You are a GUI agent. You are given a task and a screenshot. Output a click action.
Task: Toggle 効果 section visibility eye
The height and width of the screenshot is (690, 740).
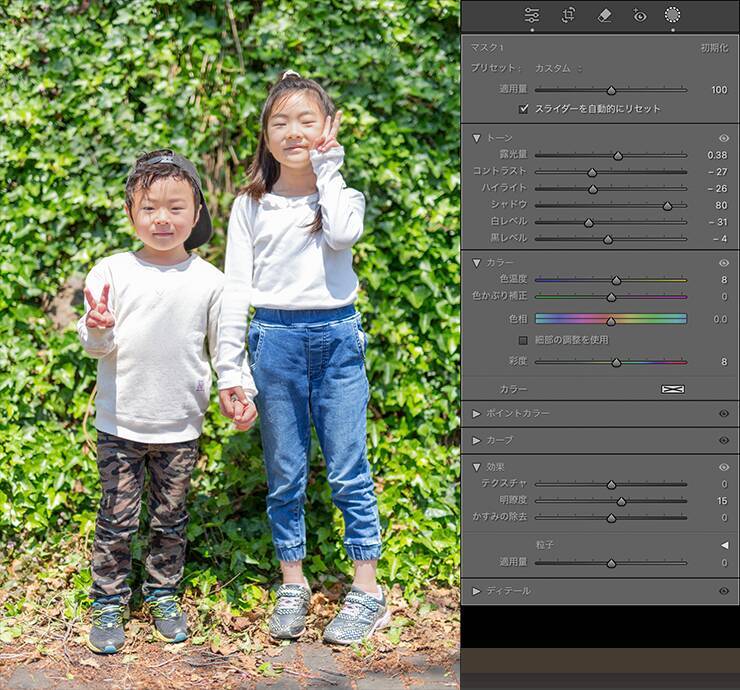723,467
